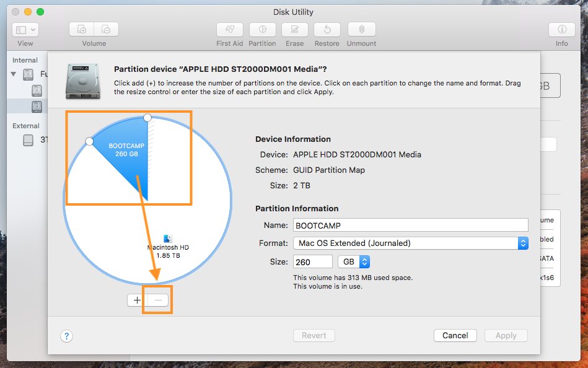Screen dimensions: 588x368
Task: Remove the partition with the minus button
Action: pyautogui.click(x=158, y=300)
